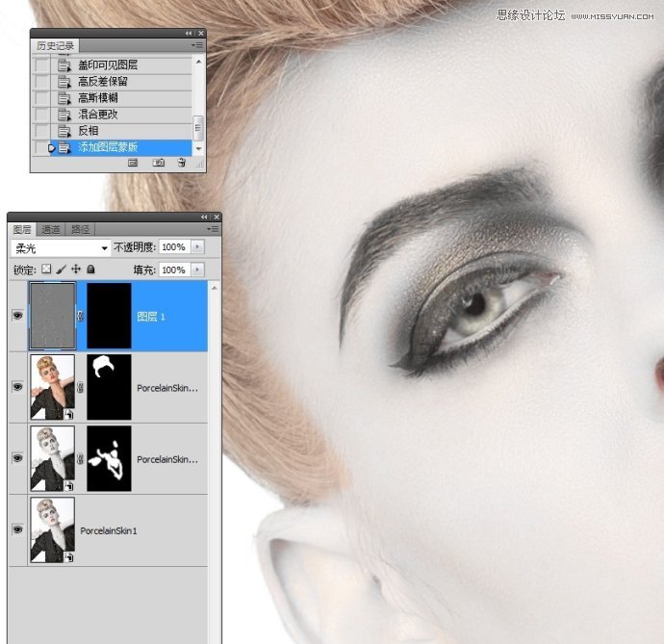Hide the 图层 1 layer
Image resolution: width=664 pixels, height=644 pixels.
17,316
